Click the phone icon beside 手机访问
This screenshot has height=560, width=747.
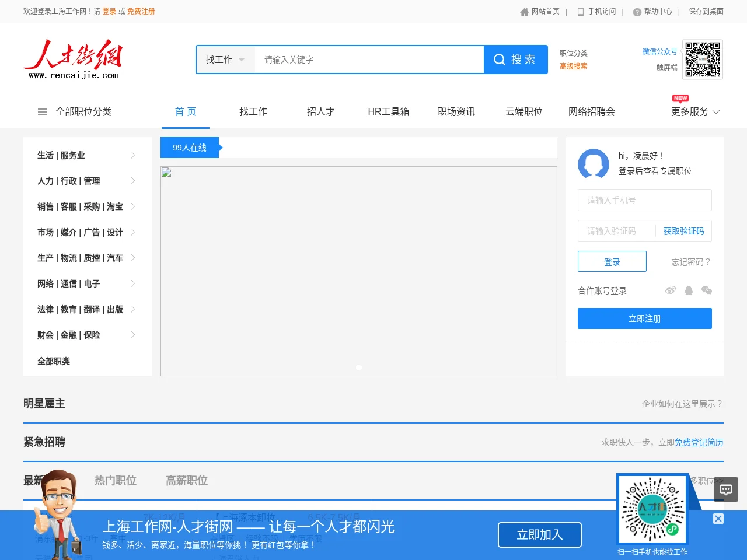pyautogui.click(x=581, y=12)
